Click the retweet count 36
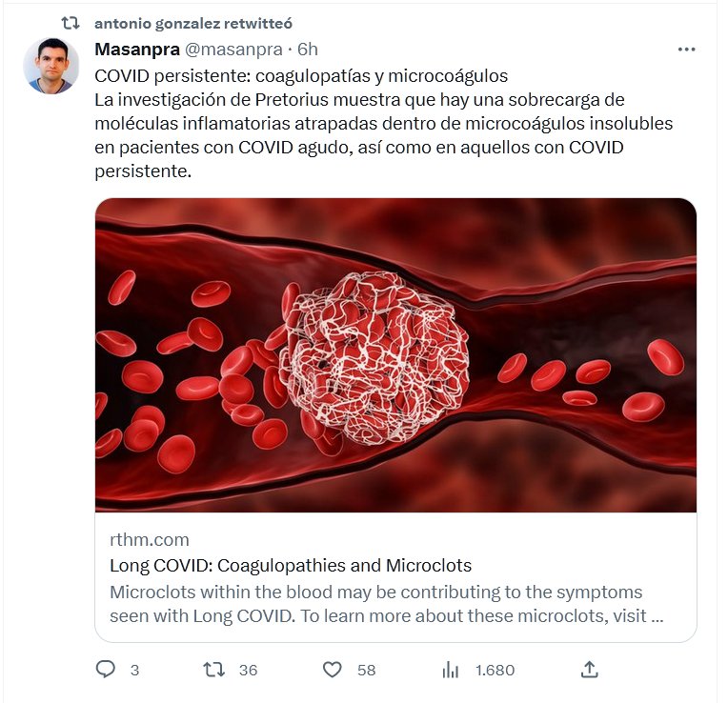Screen dimensions: 728x703 point(248,671)
